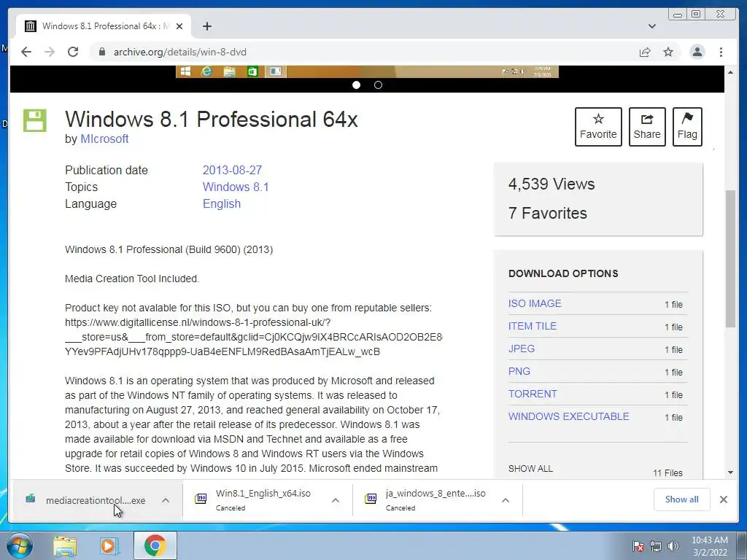This screenshot has width=747, height=560.
Task: Select the first carousel dot
Action: tap(356, 85)
